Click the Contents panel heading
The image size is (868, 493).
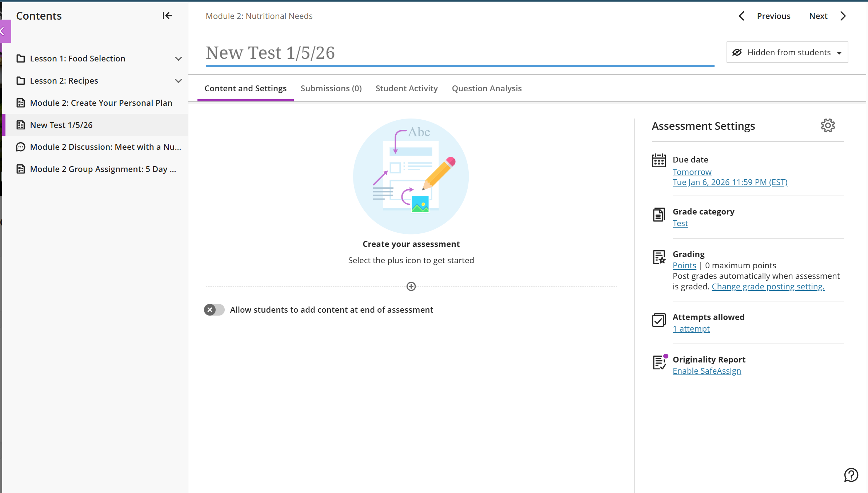(39, 16)
